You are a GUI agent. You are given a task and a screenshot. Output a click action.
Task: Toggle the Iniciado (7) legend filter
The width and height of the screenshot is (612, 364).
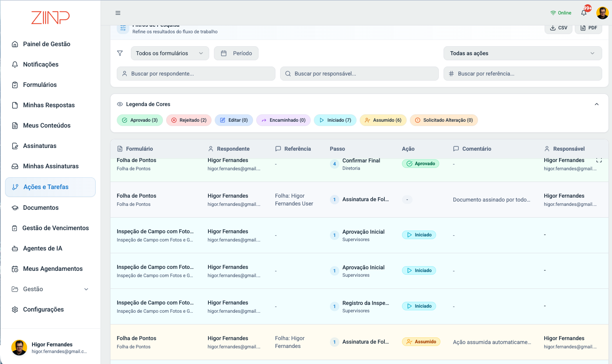[x=335, y=120]
